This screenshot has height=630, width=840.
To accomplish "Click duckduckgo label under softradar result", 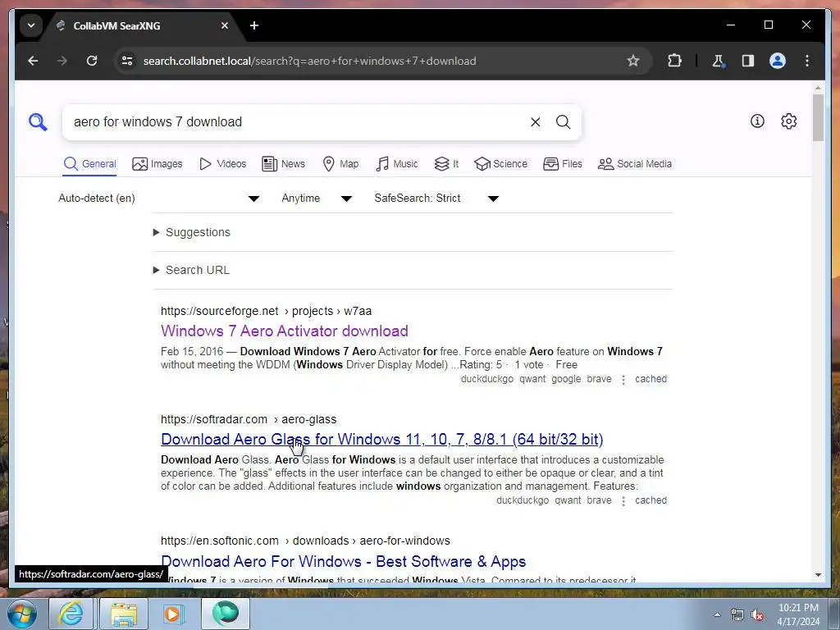I will coord(523,500).
